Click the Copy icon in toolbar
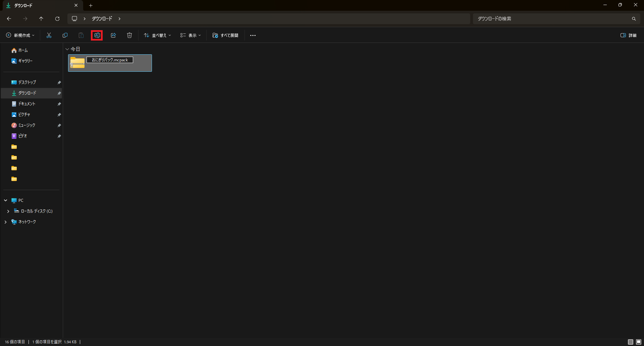 (x=65, y=35)
